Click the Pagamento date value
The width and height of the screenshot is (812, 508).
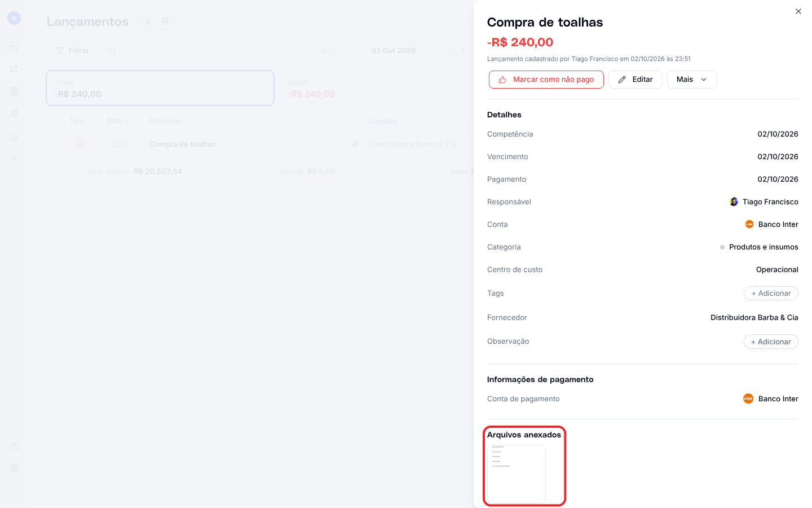coord(778,179)
